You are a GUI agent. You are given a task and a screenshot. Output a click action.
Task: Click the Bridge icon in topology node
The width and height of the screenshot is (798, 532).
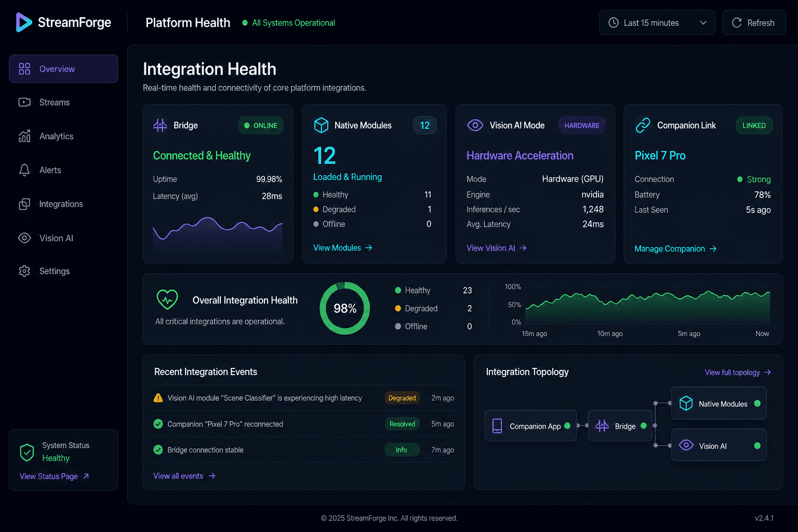602,426
